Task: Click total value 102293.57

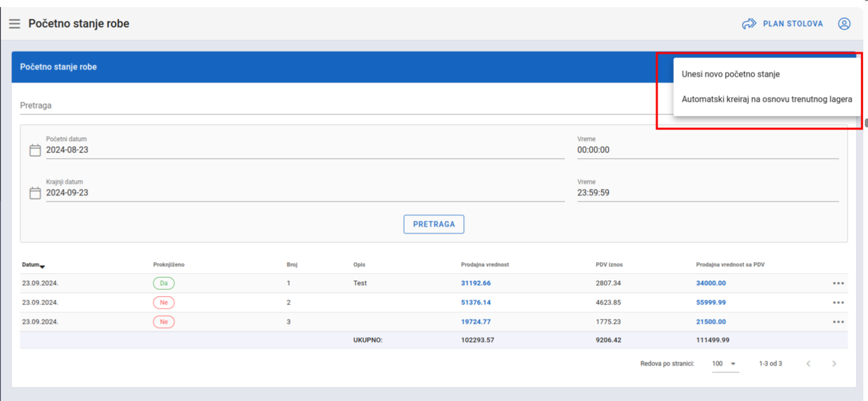Action: [x=478, y=340]
